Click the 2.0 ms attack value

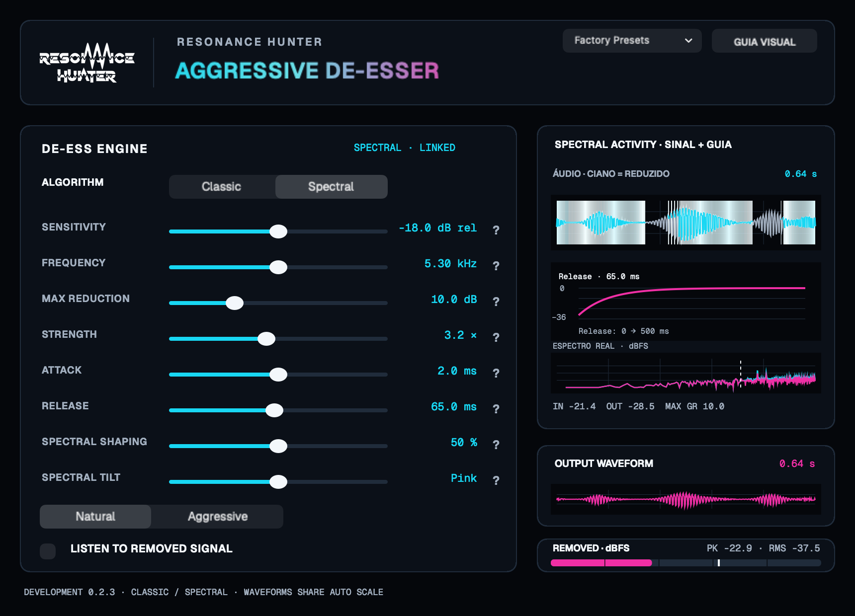coord(457,371)
